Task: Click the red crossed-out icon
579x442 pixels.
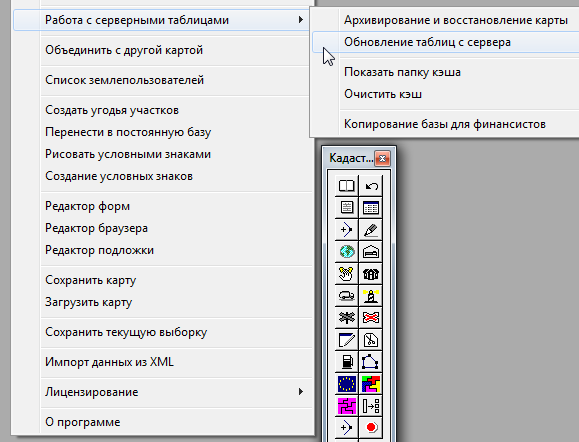Action: coord(371,318)
